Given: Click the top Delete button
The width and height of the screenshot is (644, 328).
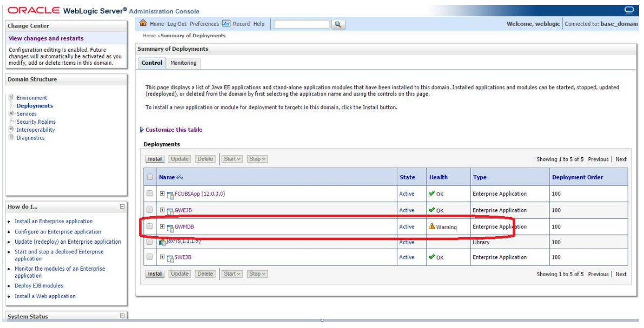Looking at the screenshot, I should [x=205, y=159].
